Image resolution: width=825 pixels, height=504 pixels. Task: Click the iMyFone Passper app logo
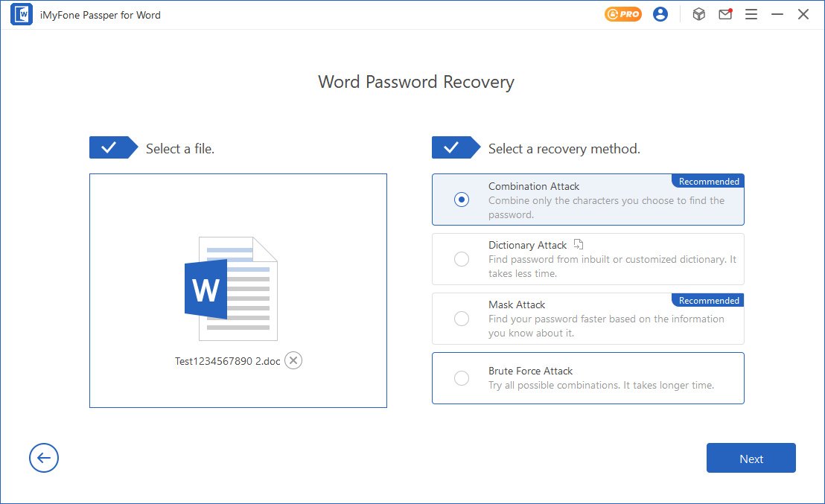click(x=22, y=14)
